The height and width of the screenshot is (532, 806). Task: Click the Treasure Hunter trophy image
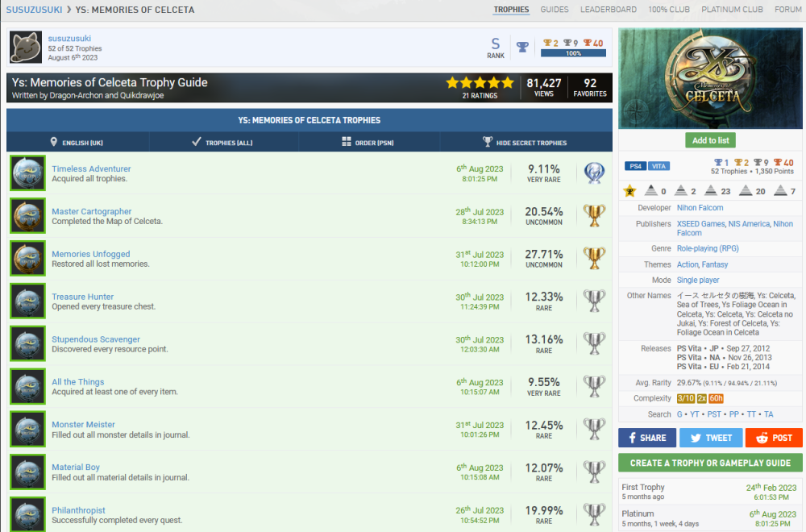tap(27, 301)
